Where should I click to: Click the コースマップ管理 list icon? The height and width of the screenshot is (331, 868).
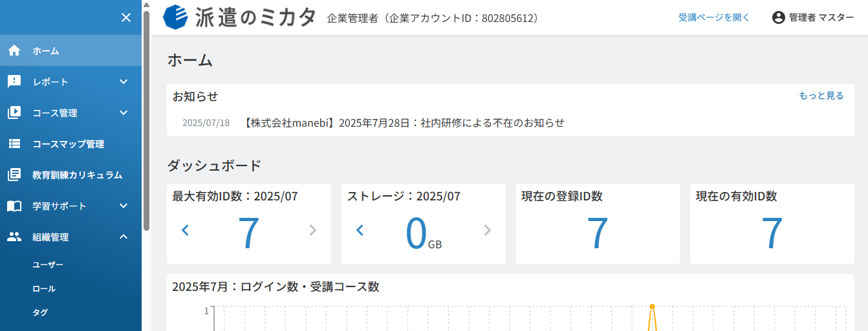[14, 144]
